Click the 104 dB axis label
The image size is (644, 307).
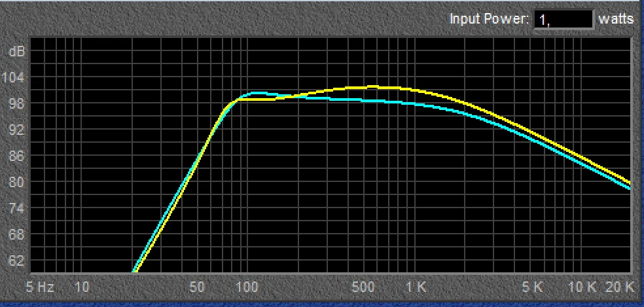tap(14, 77)
